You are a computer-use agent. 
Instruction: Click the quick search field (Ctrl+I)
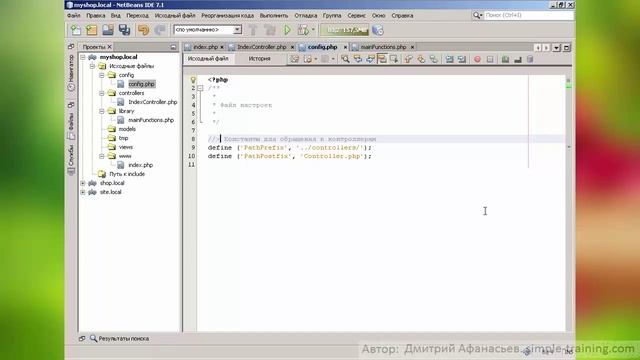(x=529, y=15)
